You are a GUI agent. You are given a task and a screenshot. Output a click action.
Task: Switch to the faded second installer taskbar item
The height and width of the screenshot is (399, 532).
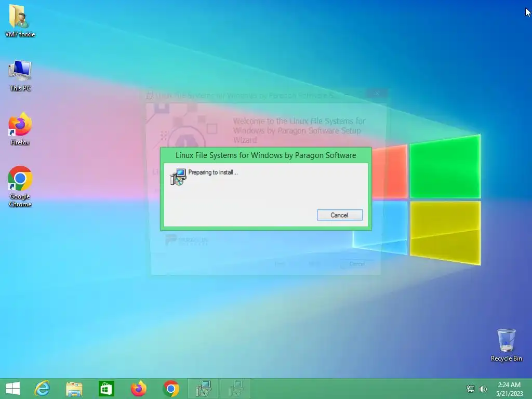(235, 389)
